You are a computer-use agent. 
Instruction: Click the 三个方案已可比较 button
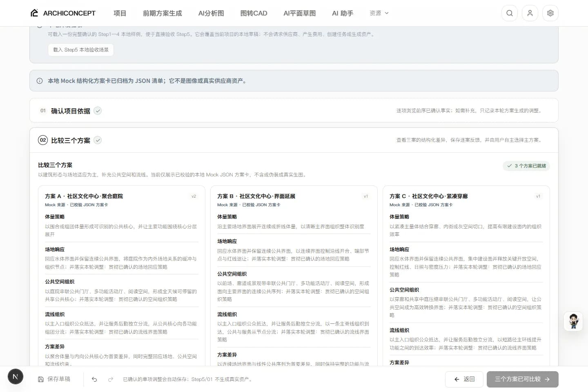pos(523,379)
